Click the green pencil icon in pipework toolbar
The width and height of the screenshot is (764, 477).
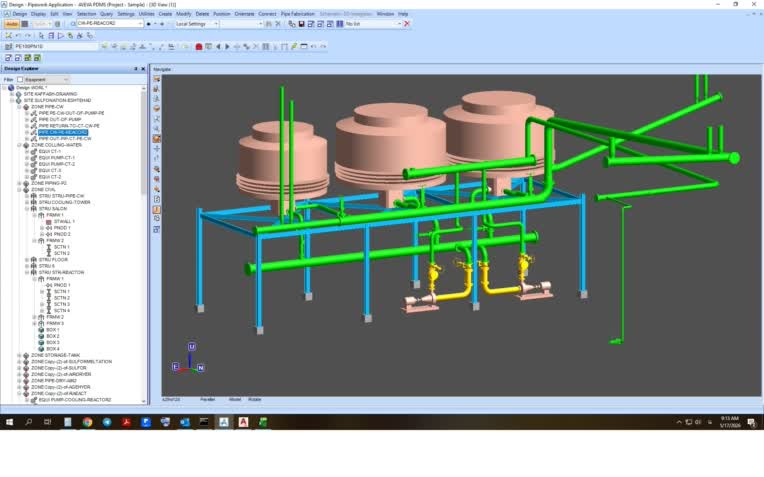294,47
